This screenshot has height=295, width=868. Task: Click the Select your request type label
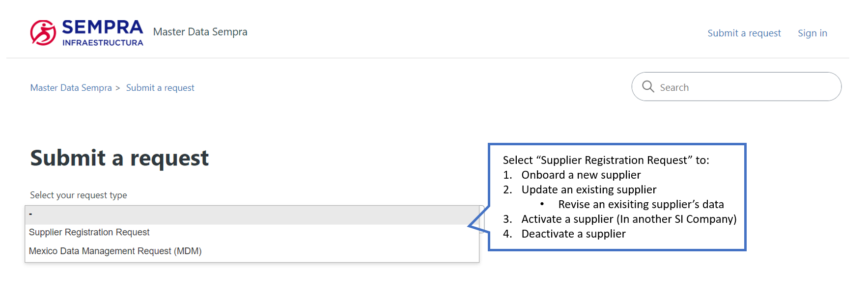click(x=78, y=195)
